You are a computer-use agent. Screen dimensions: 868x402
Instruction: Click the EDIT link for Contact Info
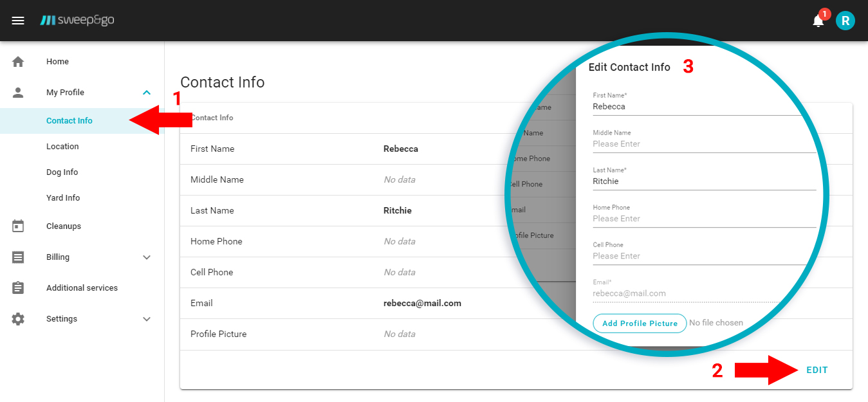(817, 370)
